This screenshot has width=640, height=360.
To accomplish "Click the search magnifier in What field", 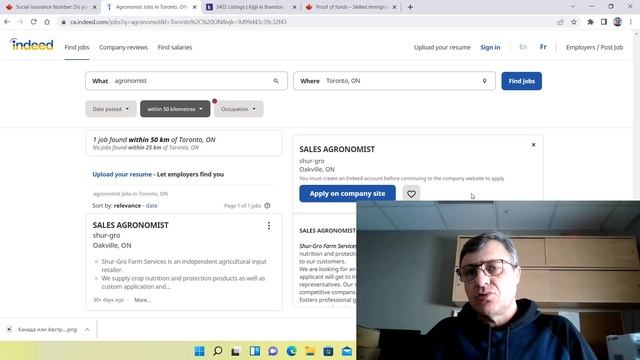I will coord(276,81).
